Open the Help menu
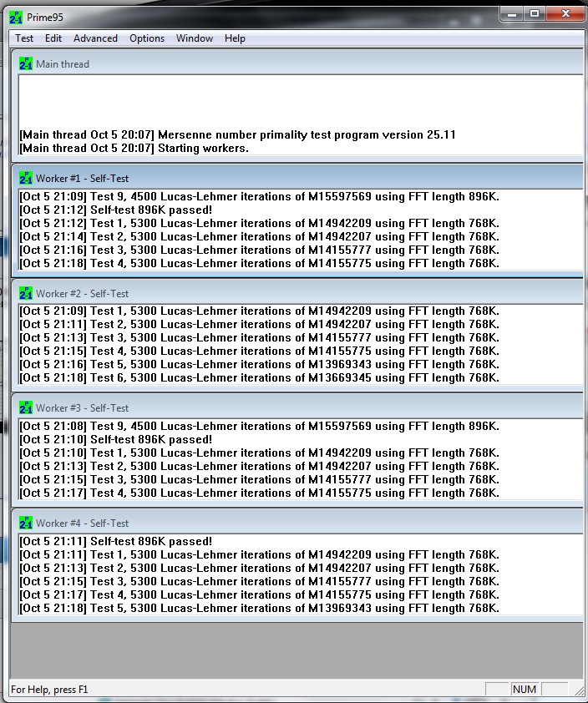This screenshot has height=703, width=588. [235, 38]
